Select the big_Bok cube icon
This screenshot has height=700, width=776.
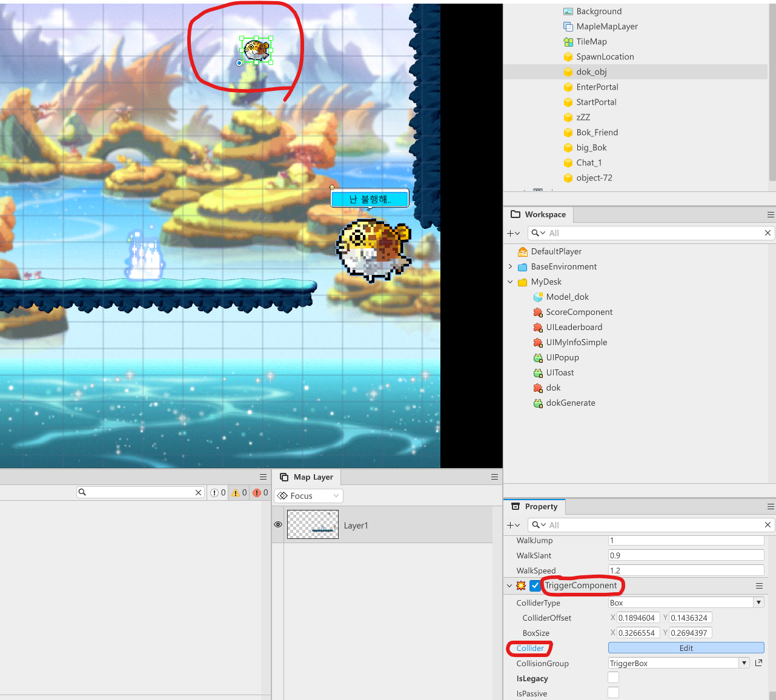click(x=568, y=148)
